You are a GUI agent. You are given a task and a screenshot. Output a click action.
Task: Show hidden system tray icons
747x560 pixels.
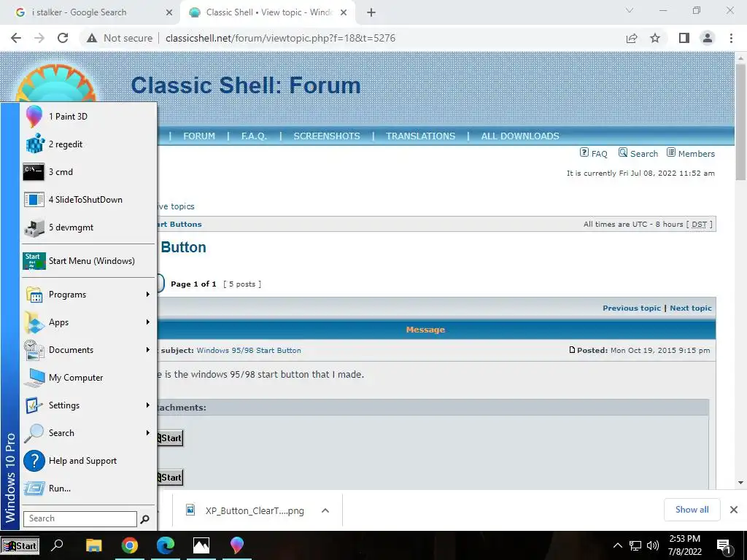pos(617,545)
